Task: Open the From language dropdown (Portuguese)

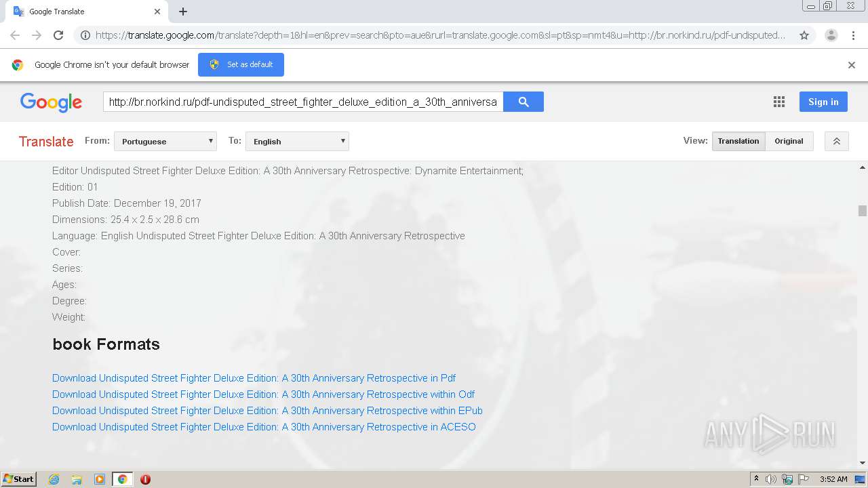Action: (x=165, y=141)
